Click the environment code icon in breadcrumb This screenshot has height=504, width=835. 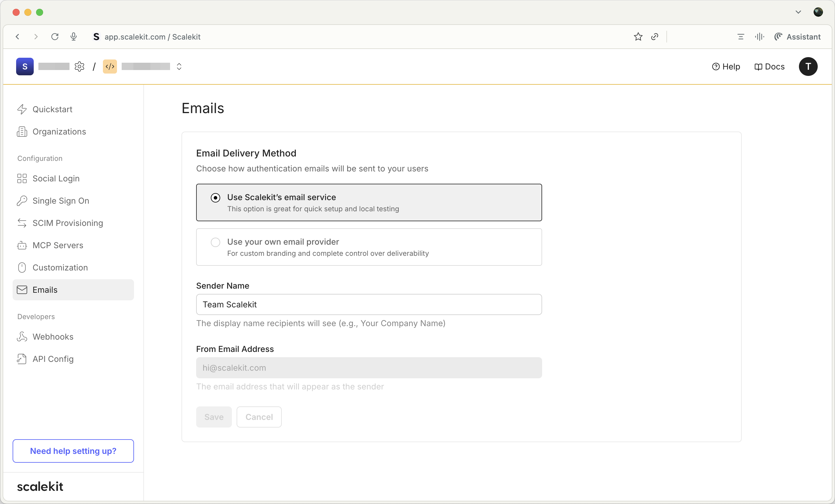109,67
